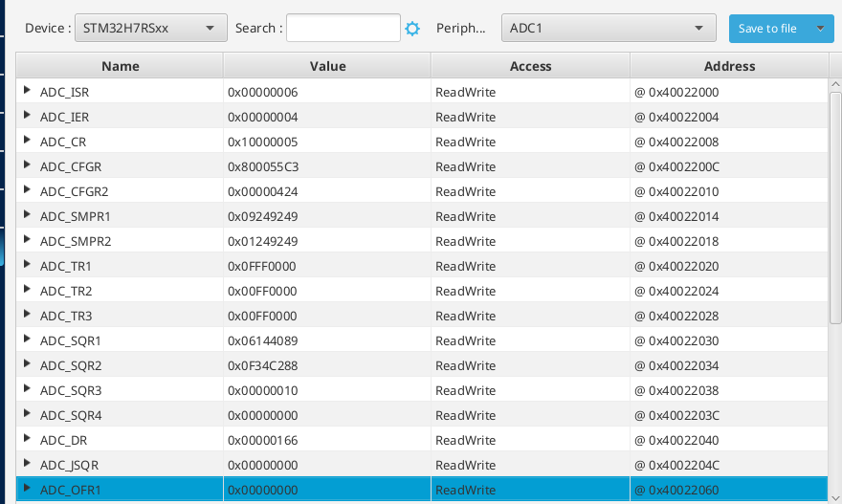842x504 pixels.
Task: Click the value 0x00000166 of ADC_DR
Action: [262, 440]
